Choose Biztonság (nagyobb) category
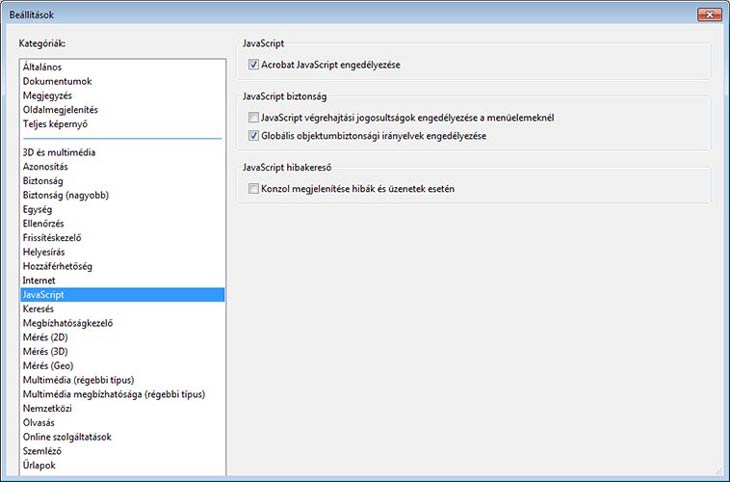 tap(123, 195)
